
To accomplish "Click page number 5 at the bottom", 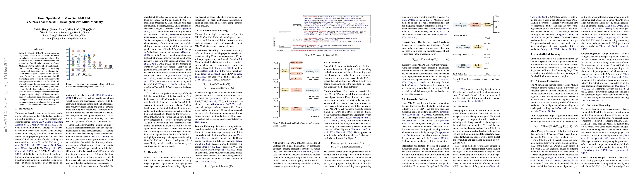I will [579, 173].
